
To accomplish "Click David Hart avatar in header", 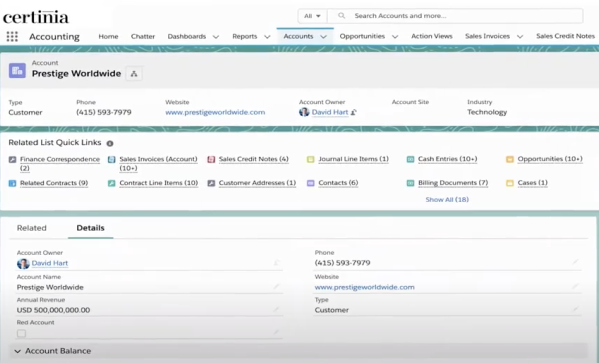I will [304, 112].
